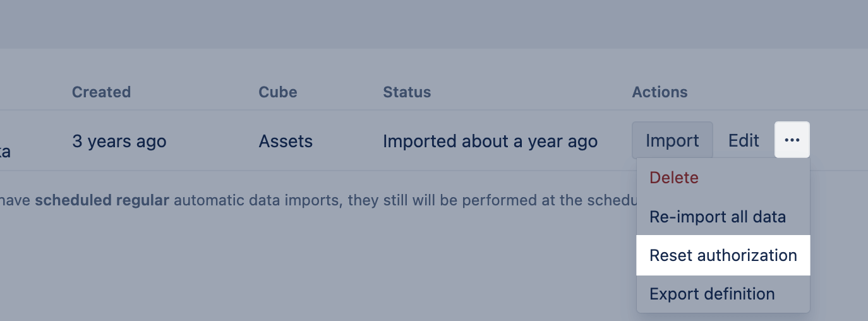
Task: Click the Status column header
Action: 407,92
